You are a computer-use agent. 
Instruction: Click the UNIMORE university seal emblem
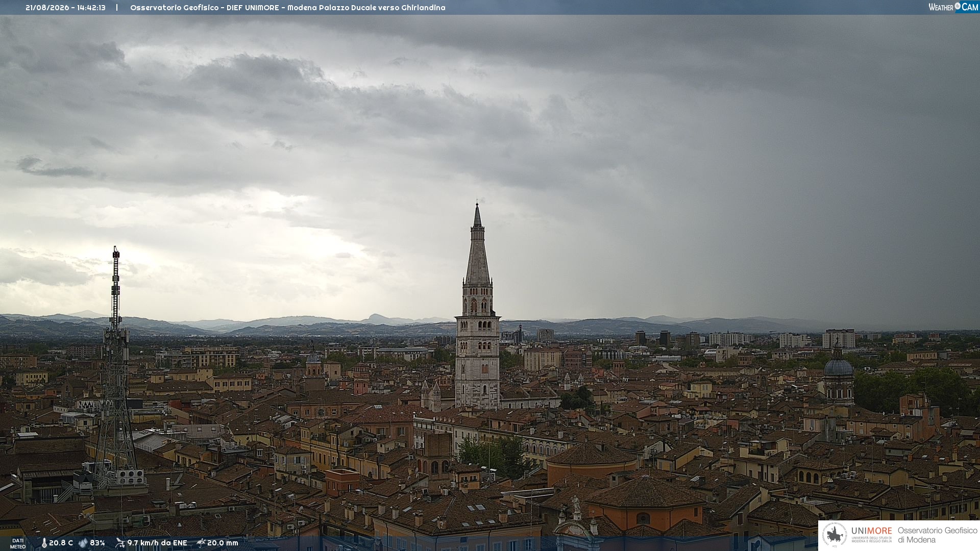pyautogui.click(x=835, y=535)
